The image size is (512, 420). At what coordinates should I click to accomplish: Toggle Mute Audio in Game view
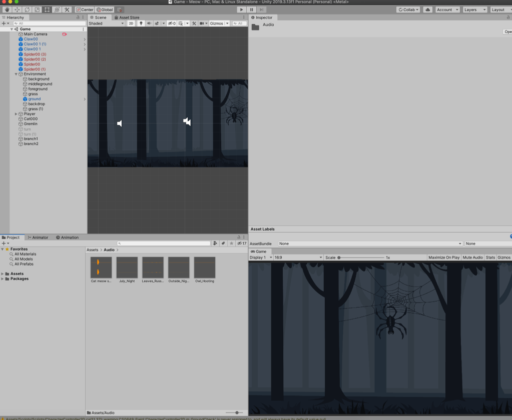point(472,257)
